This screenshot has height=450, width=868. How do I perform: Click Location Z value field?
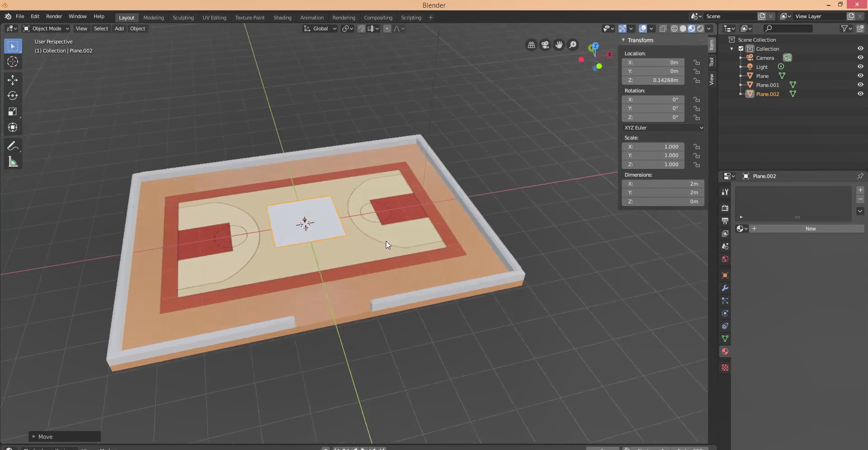653,80
